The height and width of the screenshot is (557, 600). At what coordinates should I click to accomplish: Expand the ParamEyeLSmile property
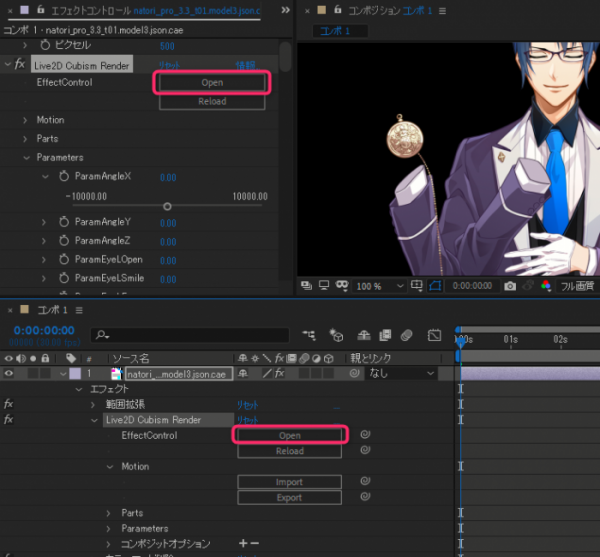(x=44, y=278)
